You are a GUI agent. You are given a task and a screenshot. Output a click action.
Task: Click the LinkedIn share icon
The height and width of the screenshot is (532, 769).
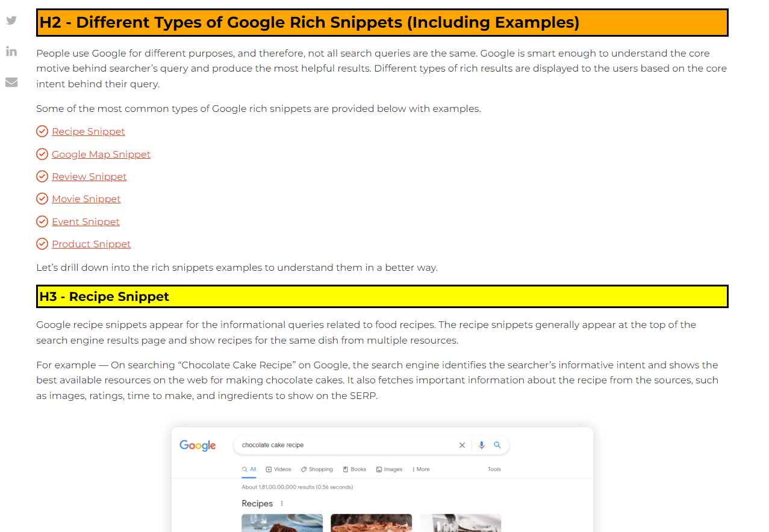click(11, 51)
